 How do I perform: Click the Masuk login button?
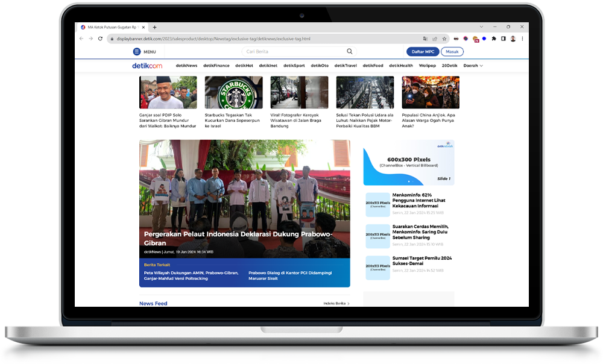coord(452,52)
